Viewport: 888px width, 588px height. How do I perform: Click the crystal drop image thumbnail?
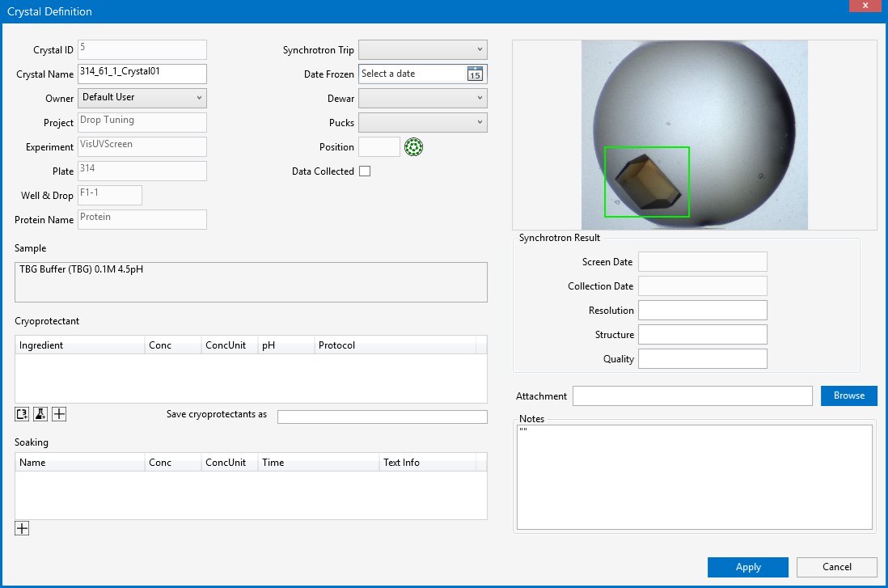[x=695, y=135]
